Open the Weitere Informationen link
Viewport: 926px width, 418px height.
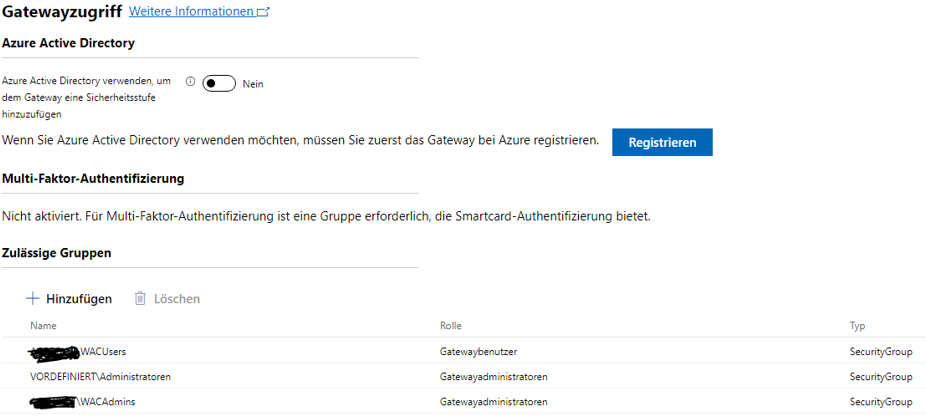pos(191,12)
